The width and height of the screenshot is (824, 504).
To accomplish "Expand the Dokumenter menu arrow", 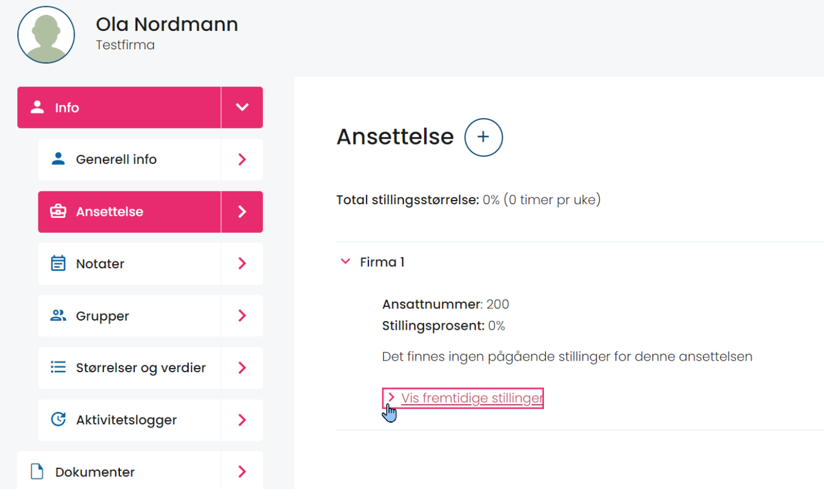I will pyautogui.click(x=242, y=471).
